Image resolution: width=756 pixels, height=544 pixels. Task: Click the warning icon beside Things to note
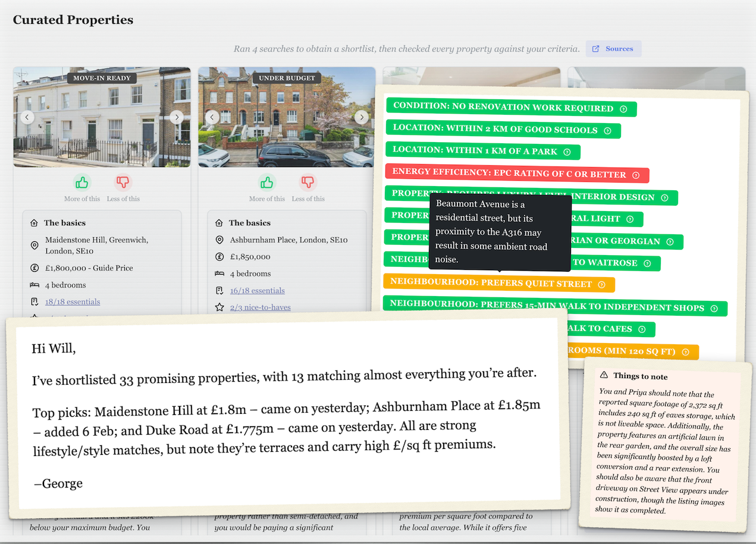click(x=604, y=375)
